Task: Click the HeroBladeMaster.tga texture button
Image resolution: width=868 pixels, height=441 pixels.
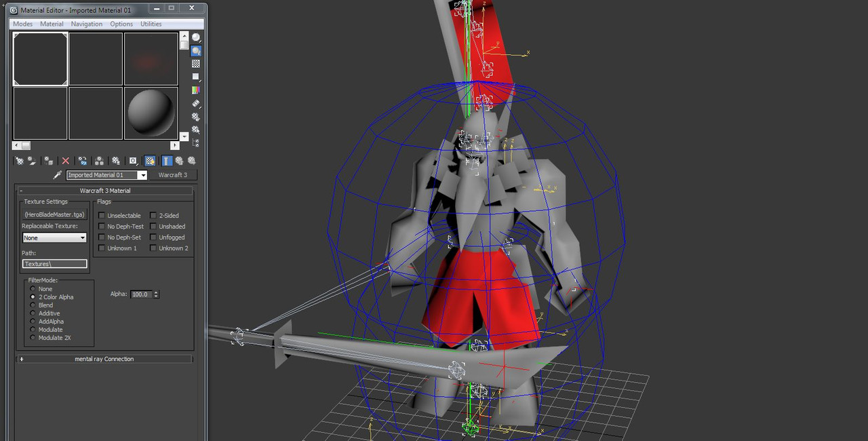Action: [55, 214]
